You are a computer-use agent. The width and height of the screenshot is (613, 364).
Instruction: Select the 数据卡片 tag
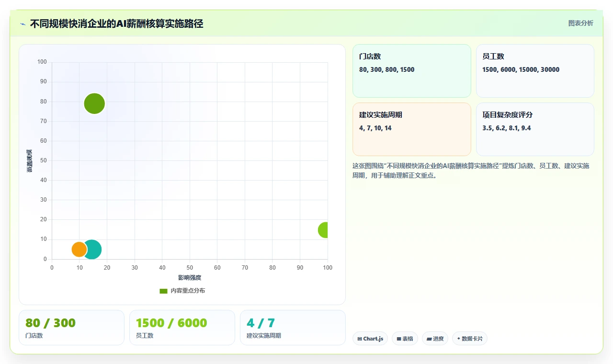470,339
